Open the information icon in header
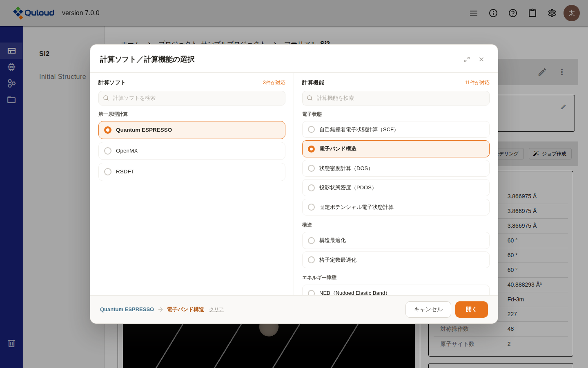 click(493, 13)
